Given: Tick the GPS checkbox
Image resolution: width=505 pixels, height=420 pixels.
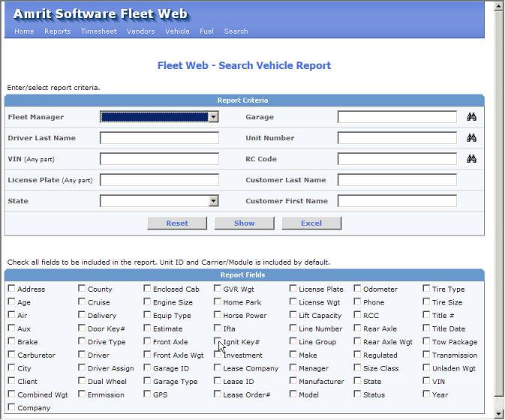Looking at the screenshot, I should point(147,394).
